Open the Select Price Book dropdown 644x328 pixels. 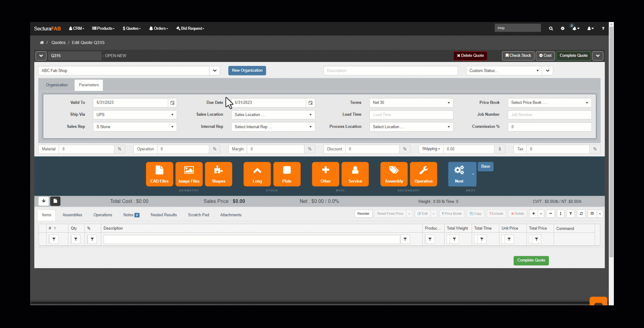pyautogui.click(x=549, y=103)
